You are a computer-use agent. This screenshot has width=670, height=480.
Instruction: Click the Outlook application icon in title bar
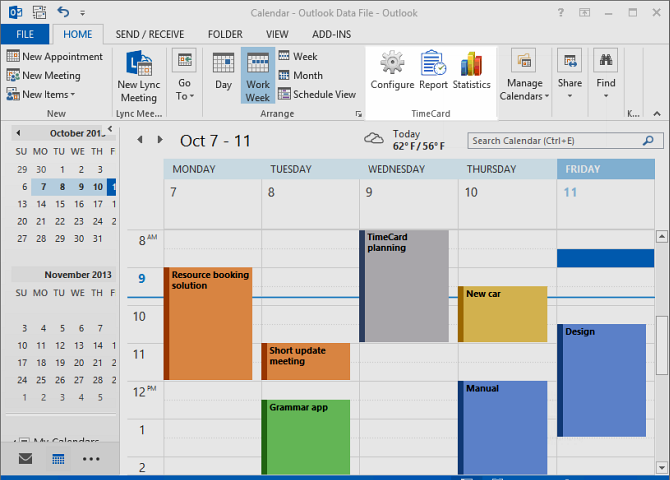click(x=15, y=12)
